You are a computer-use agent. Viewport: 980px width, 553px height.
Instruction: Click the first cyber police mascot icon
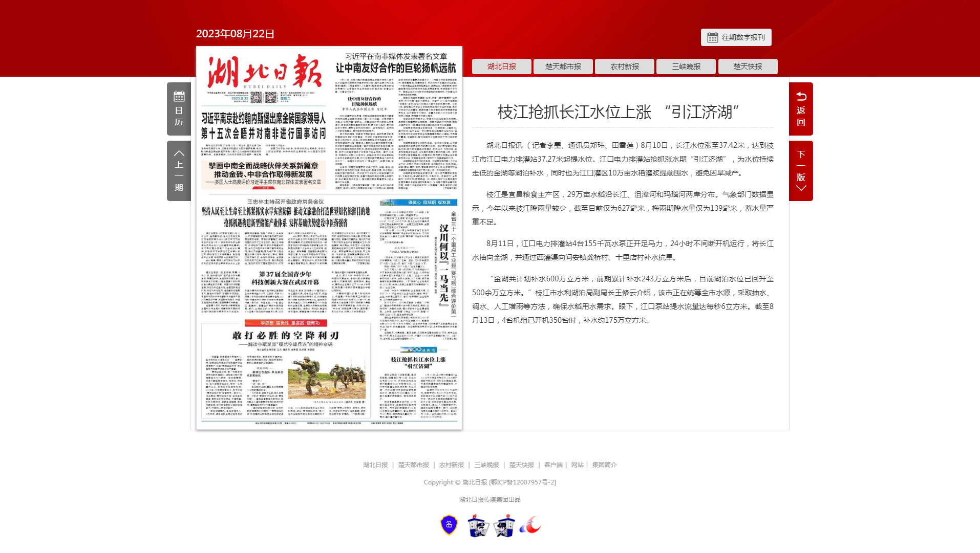click(478, 526)
